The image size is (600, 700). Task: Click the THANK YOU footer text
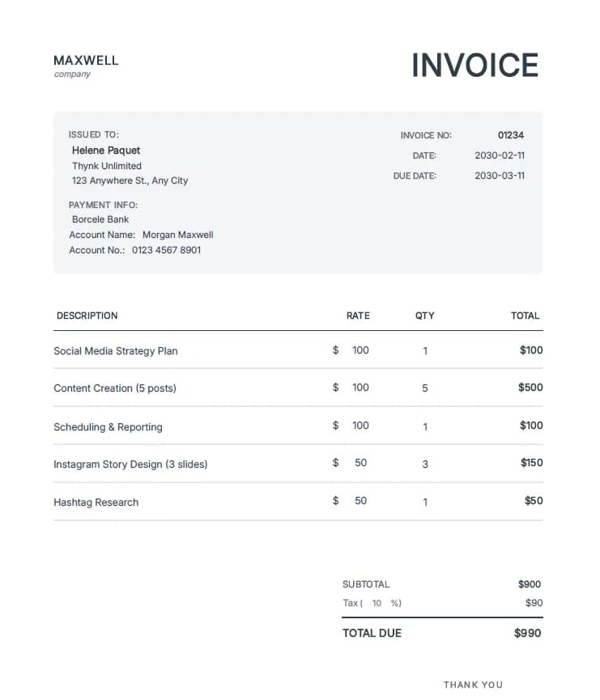tap(473, 685)
